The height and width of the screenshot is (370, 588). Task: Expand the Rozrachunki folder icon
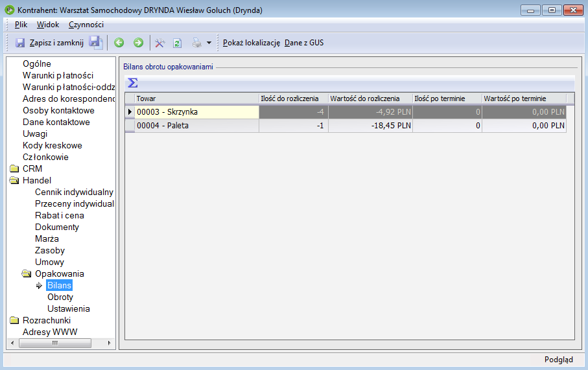(x=14, y=320)
